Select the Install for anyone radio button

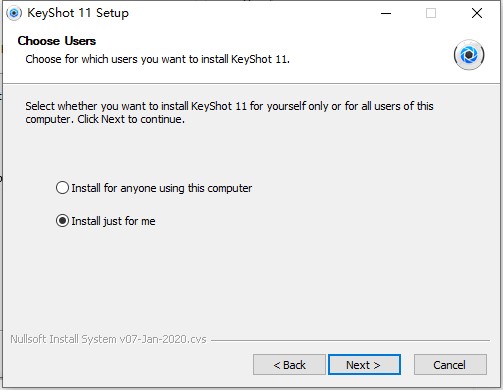[x=62, y=188]
